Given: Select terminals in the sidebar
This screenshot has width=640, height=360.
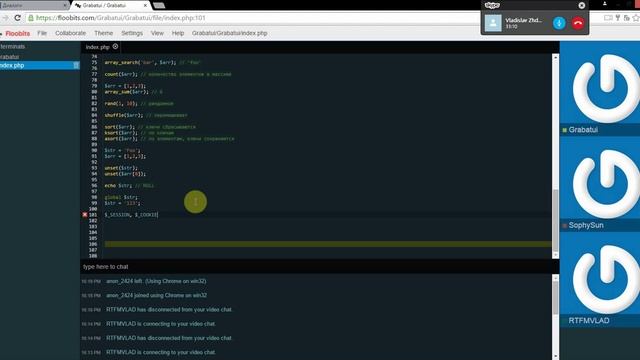Looking at the screenshot, I should [13, 47].
